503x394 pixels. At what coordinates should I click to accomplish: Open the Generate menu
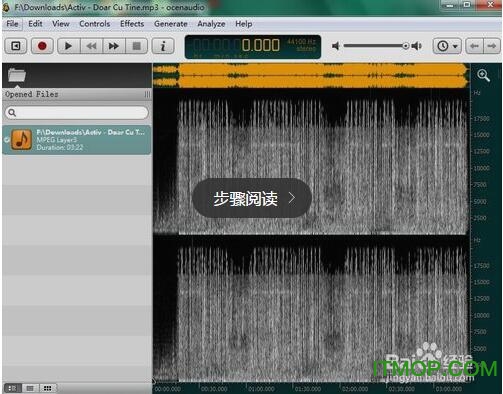[x=171, y=24]
